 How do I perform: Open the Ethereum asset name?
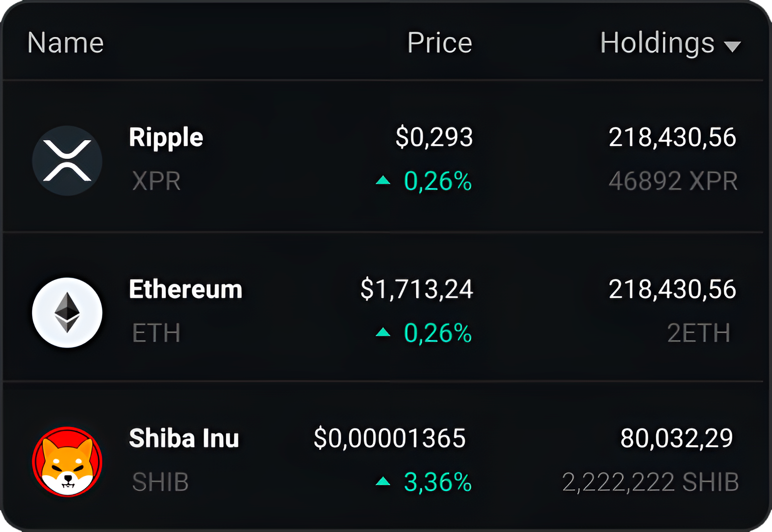[x=186, y=289]
